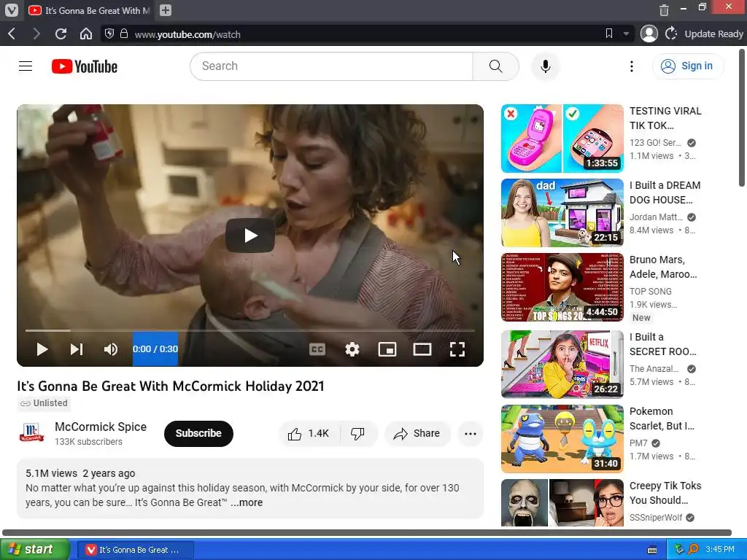Expand description with ...more

pos(247,502)
